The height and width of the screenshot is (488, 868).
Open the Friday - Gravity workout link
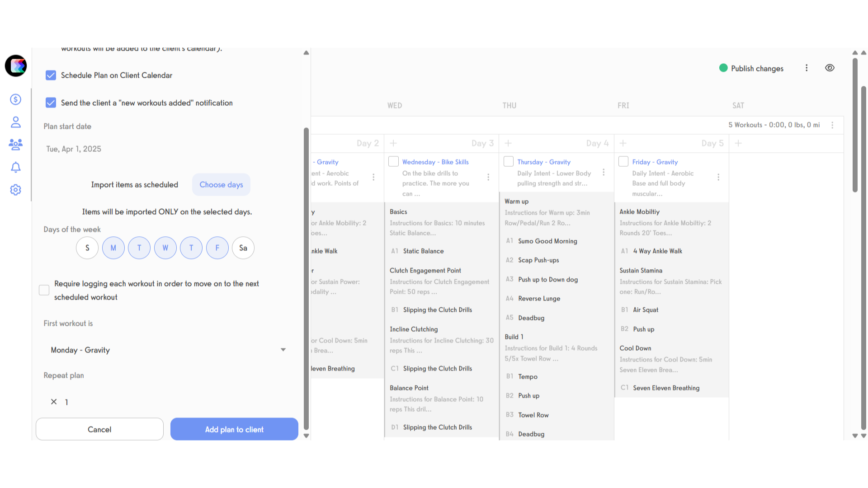tap(655, 162)
